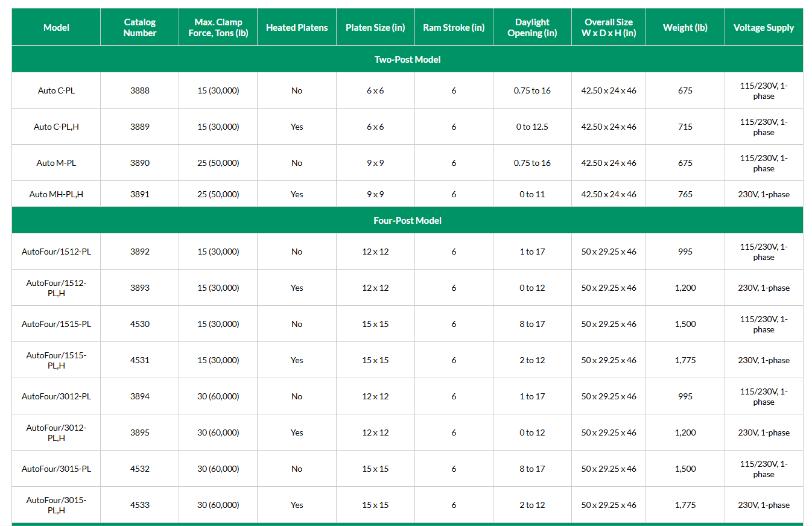Image resolution: width=812 pixels, height=526 pixels.
Task: Click the 1,500 weight for AutoFour/1515-PL
Action: (685, 324)
